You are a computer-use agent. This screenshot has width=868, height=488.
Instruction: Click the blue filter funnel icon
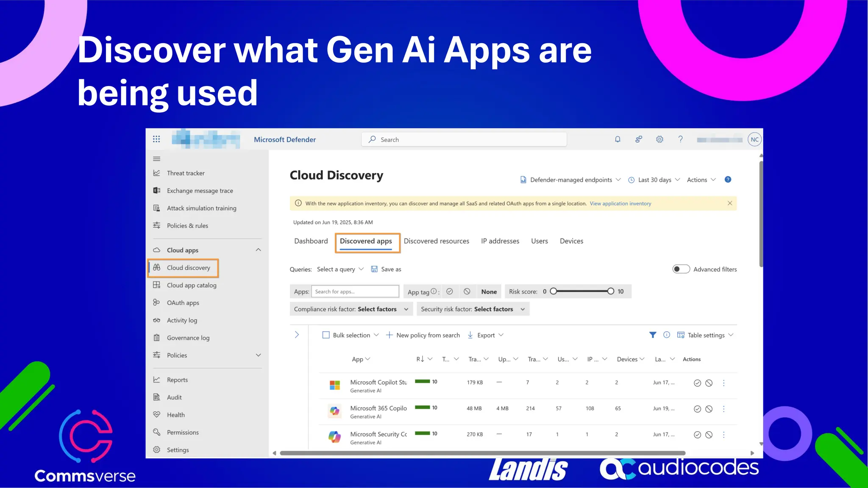tap(653, 335)
